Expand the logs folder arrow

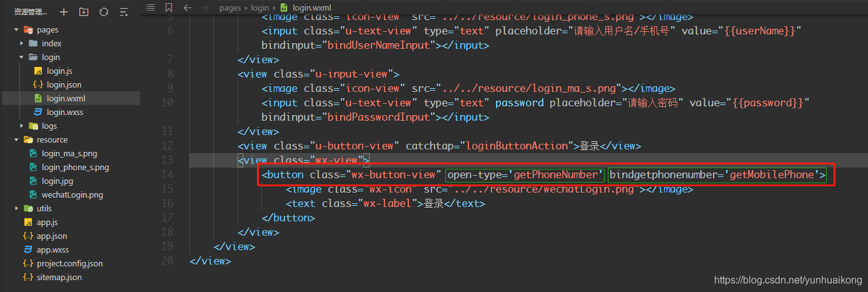tap(22, 126)
